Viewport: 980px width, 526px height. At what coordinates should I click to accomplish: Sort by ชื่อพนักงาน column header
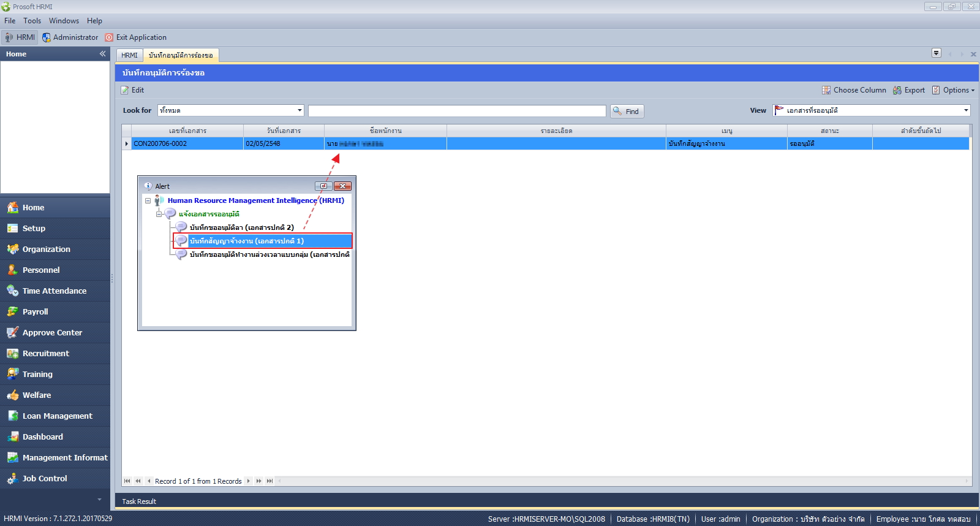(385, 131)
